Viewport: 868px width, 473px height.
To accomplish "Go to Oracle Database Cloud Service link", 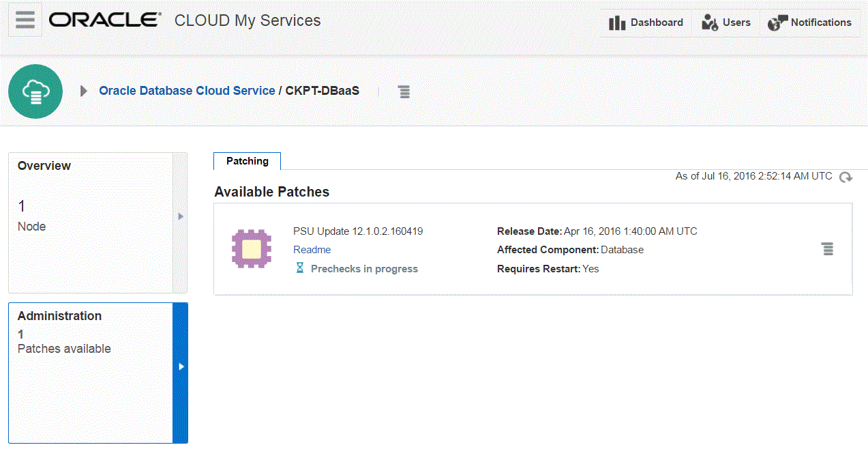I will (187, 91).
